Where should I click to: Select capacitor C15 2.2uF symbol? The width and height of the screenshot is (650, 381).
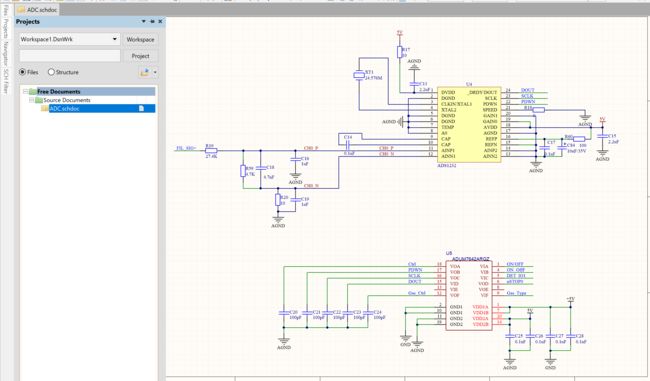602,136
